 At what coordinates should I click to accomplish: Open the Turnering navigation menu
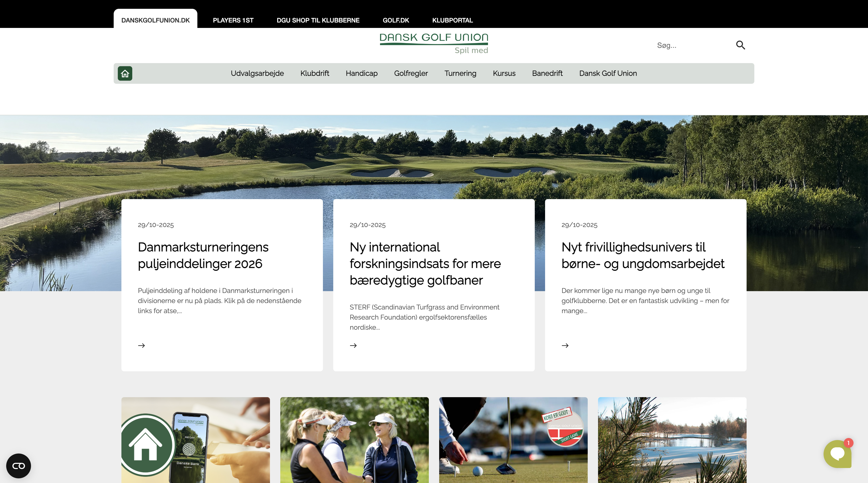[x=460, y=73]
